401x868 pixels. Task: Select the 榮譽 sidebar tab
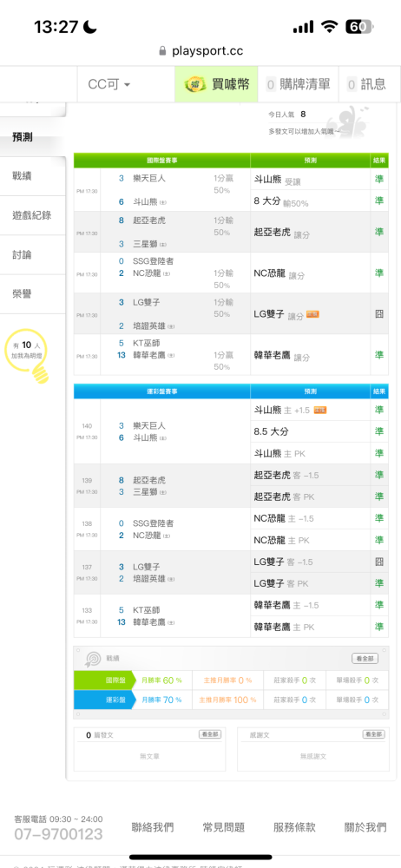pyautogui.click(x=32, y=294)
